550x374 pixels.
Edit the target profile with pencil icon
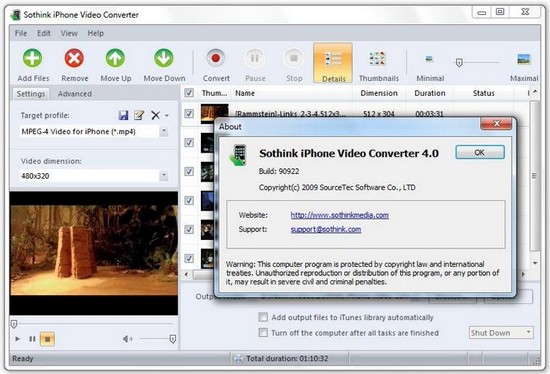click(139, 115)
